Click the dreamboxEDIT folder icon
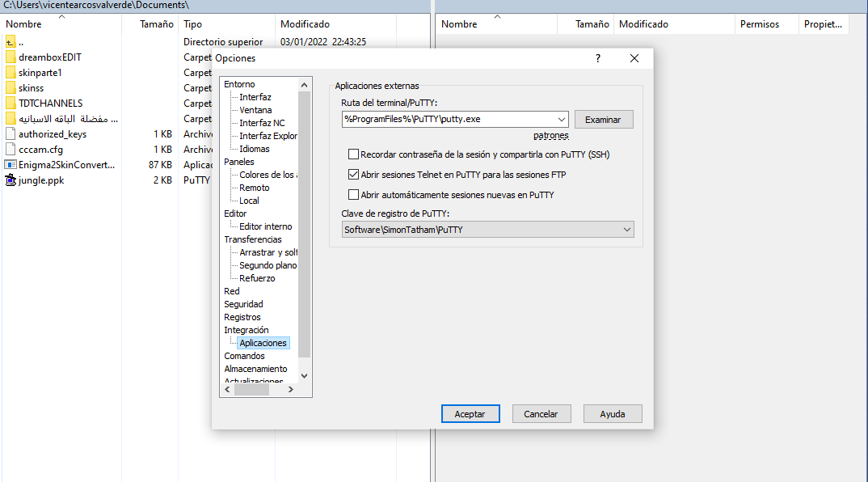Image resolution: width=868 pixels, height=482 pixels. click(11, 57)
